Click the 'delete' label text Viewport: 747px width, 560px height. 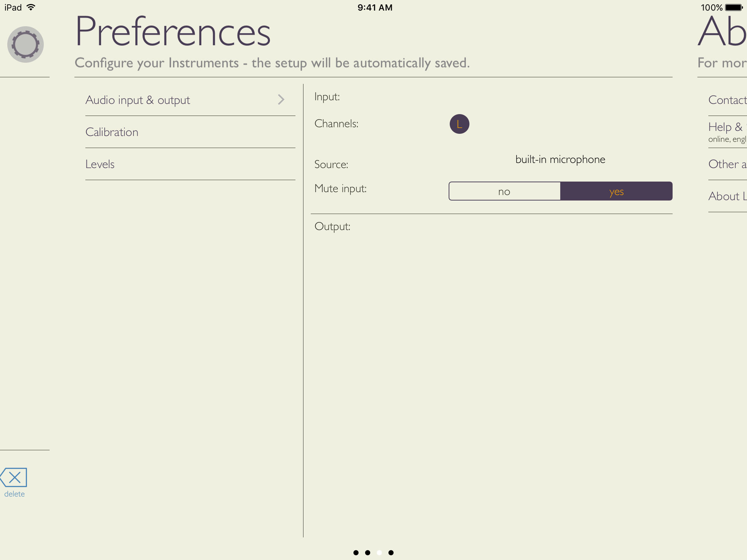(15, 494)
